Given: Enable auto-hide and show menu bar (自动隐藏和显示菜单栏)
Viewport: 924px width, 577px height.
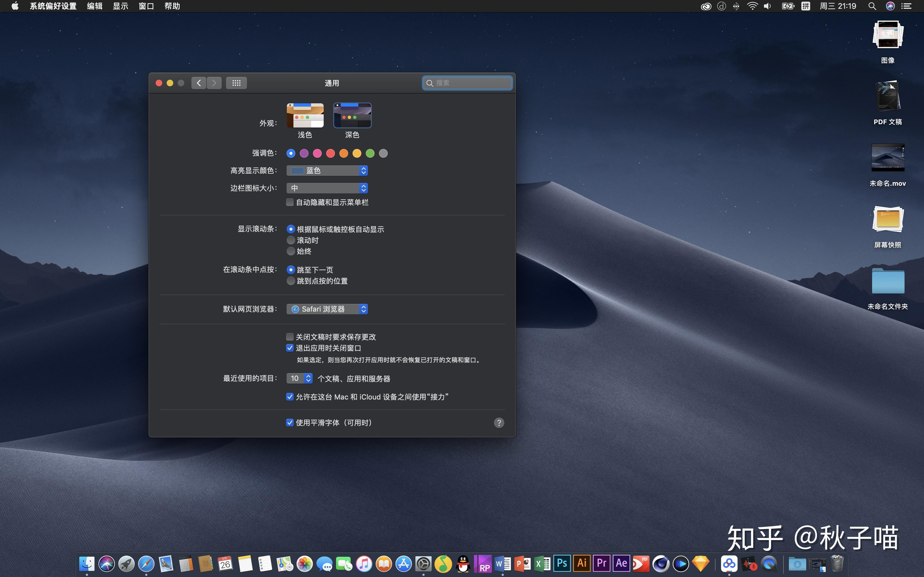Looking at the screenshot, I should [x=290, y=202].
